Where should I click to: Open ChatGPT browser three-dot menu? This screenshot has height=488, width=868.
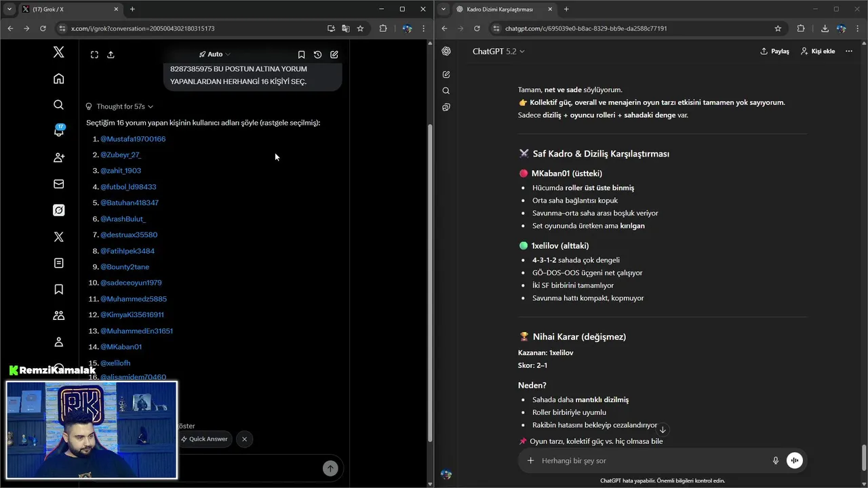pos(858,28)
